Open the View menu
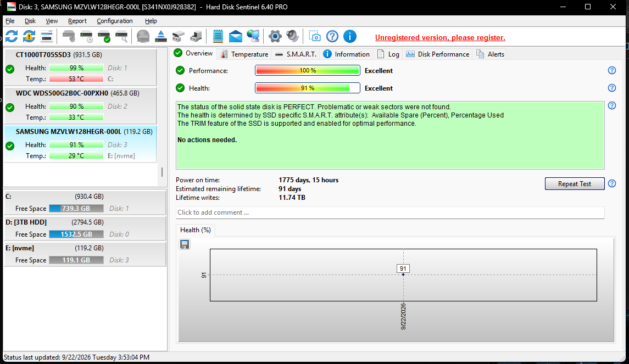The height and width of the screenshot is (364, 629). tap(52, 21)
